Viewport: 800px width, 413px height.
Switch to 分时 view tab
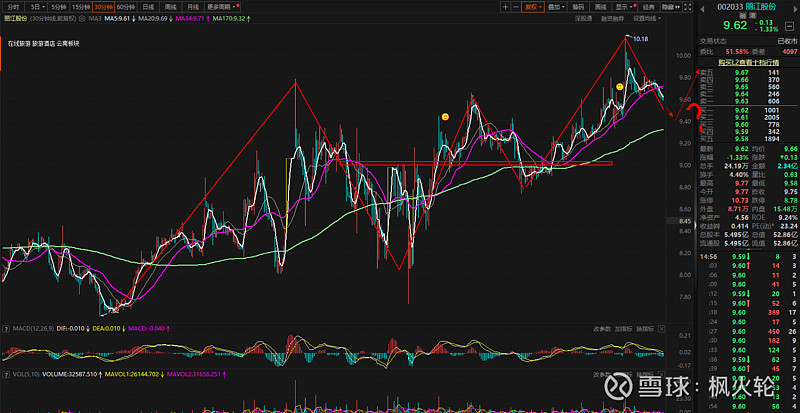13,6
